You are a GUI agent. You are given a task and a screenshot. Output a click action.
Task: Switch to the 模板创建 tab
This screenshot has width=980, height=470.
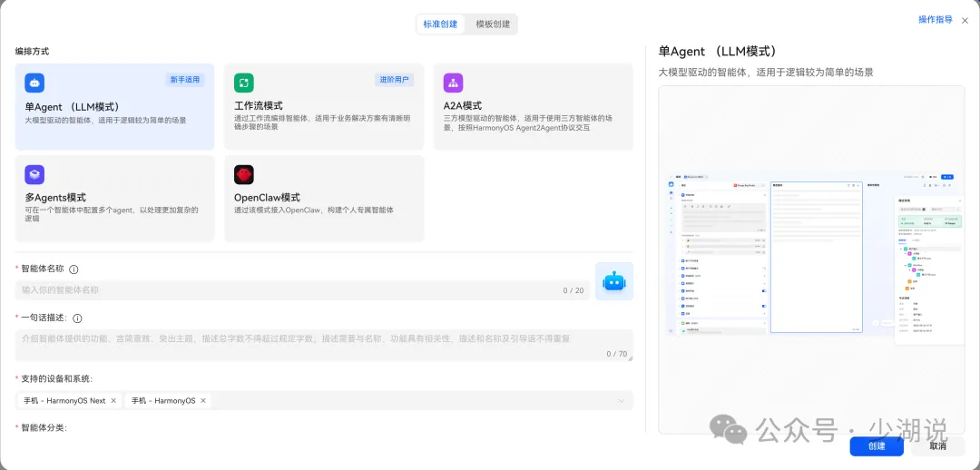(493, 24)
